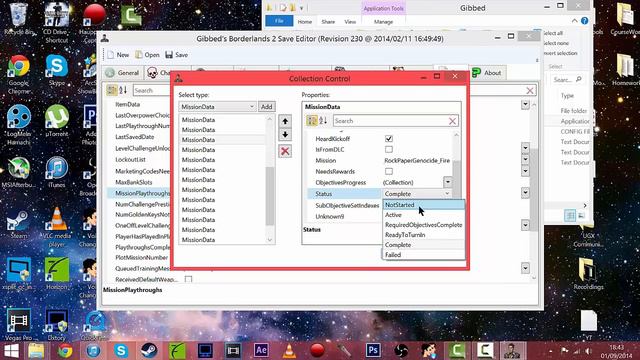Image resolution: width=640 pixels, height=360 pixels.
Task: Click the Add button beside Select type
Action: [x=267, y=107]
